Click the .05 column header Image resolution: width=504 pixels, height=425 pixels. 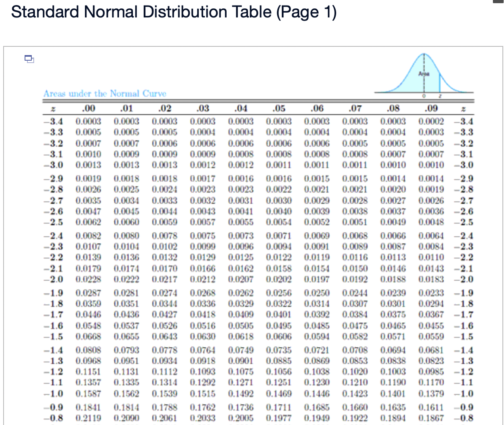pyautogui.click(x=279, y=108)
